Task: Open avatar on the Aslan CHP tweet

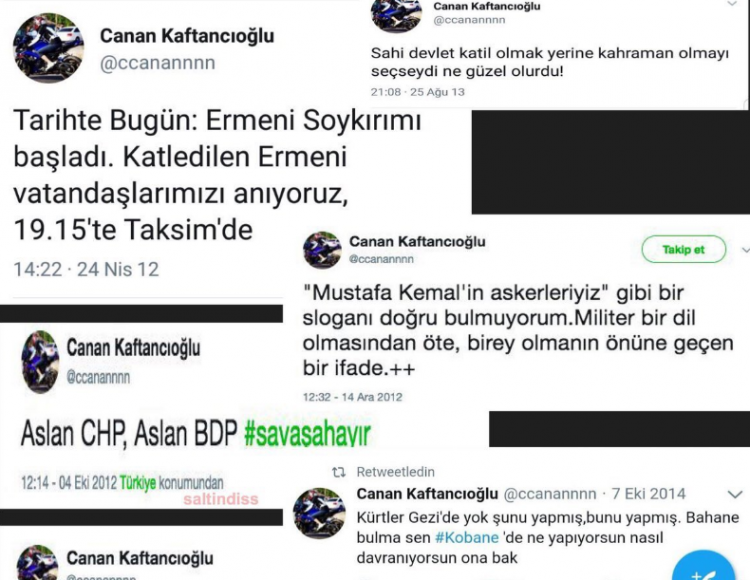Action: pyautogui.click(x=41, y=361)
